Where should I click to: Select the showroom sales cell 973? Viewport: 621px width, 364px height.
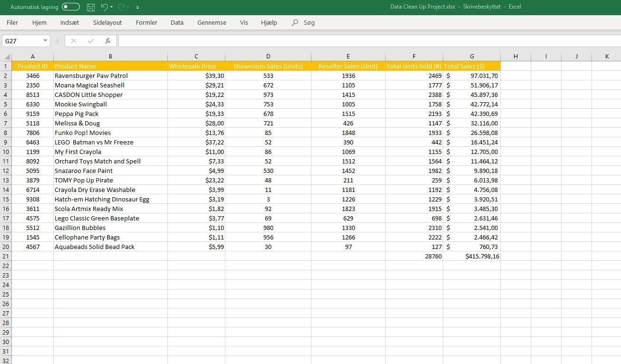(268, 95)
